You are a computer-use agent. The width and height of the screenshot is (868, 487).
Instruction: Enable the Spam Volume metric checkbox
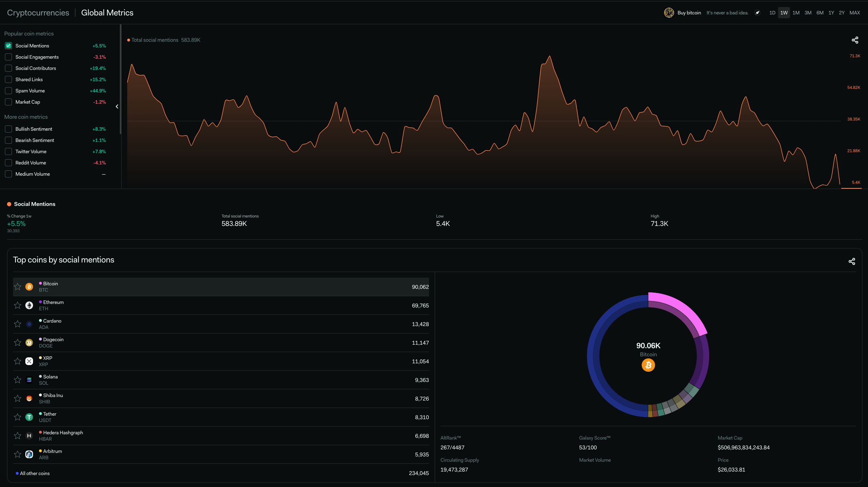[x=8, y=91]
